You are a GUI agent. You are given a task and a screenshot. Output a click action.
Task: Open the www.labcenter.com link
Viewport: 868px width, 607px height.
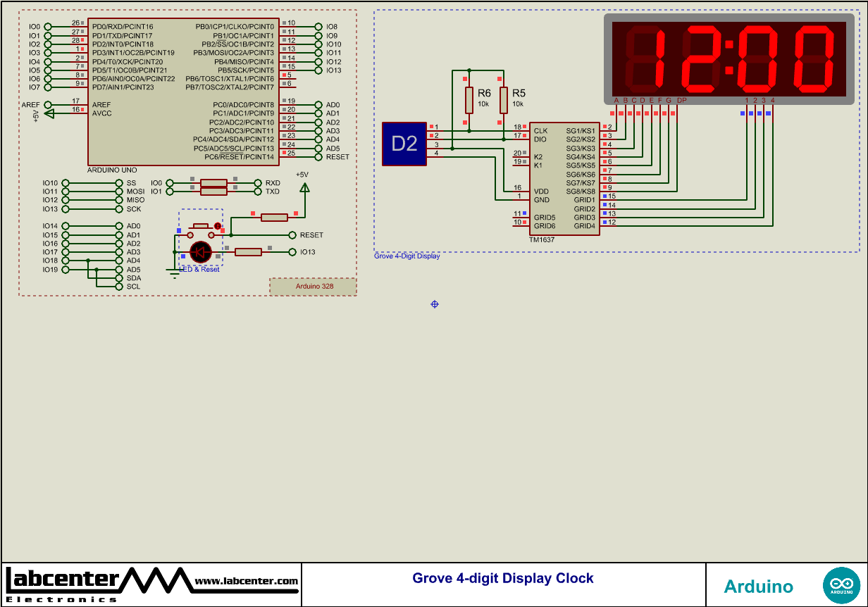(x=247, y=582)
